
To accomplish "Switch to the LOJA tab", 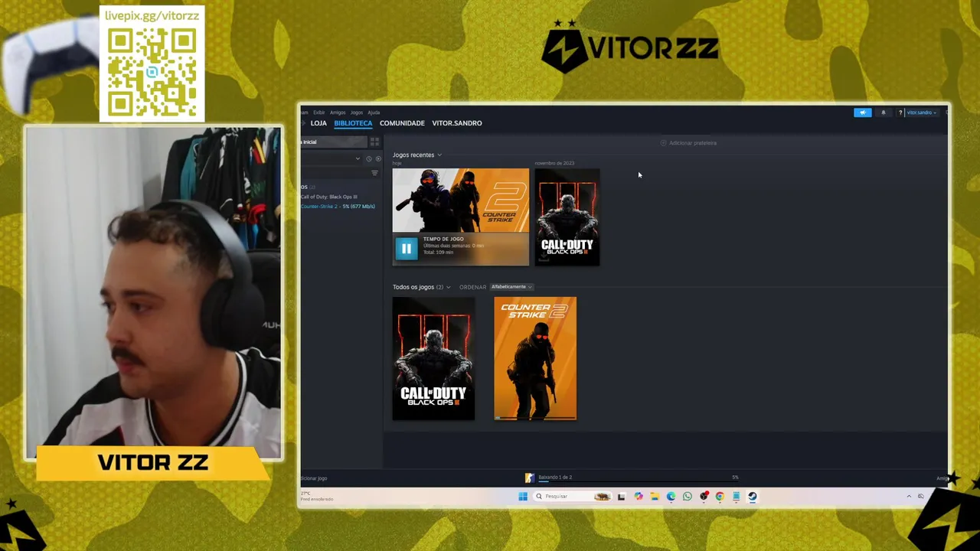I will tap(318, 123).
